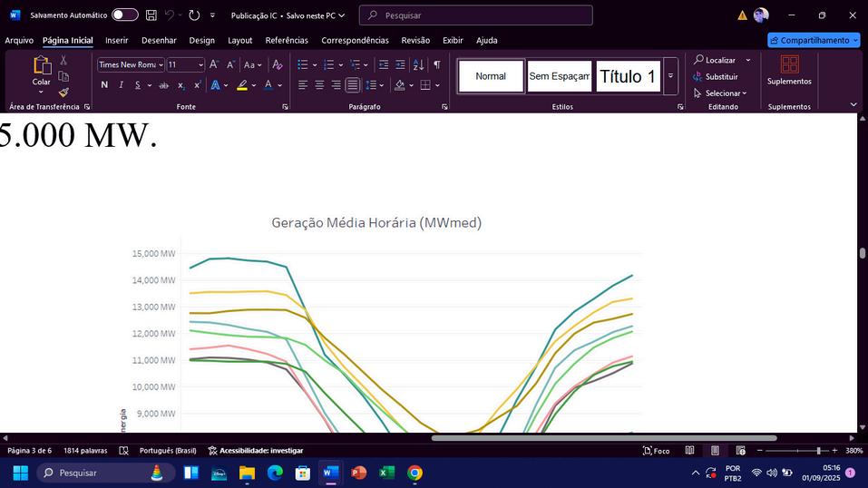
Task: Apply the font color A
Action: [268, 84]
